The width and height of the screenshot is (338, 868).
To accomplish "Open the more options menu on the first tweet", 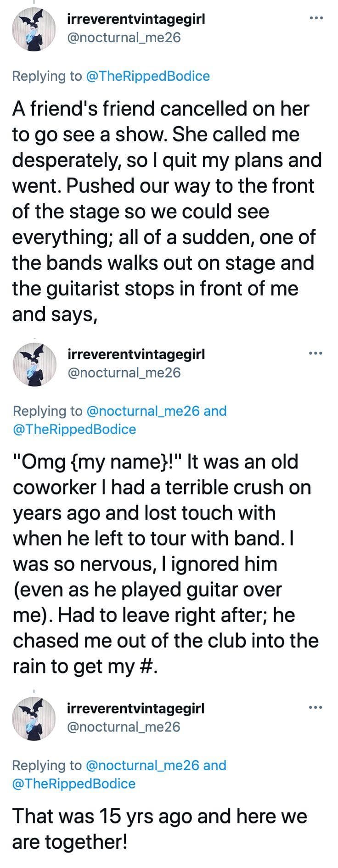I will coord(316,18).
